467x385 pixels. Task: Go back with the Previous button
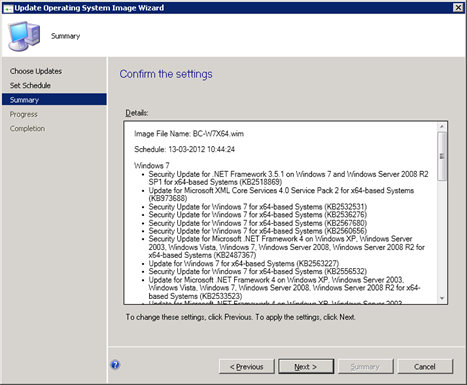[x=247, y=367]
